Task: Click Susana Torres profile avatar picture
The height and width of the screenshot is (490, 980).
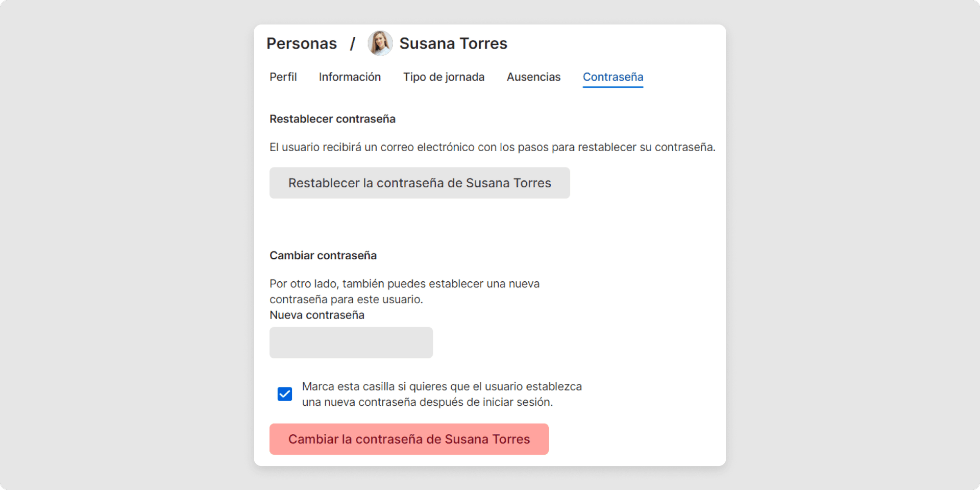Action: [380, 43]
